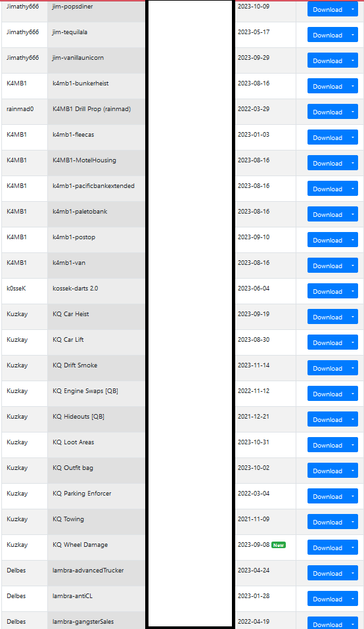Viewport: 364px width, 629px height.
Task: Download KQ Wheel Damage
Action: pos(327,548)
